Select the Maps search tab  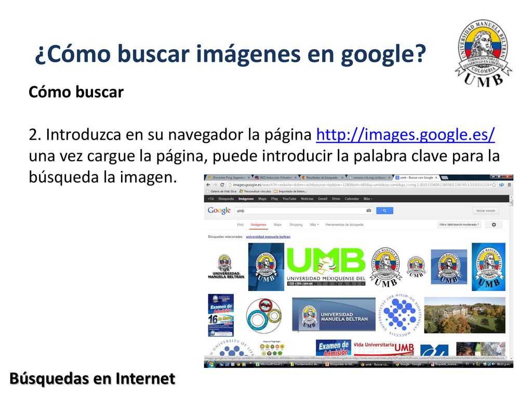277,224
